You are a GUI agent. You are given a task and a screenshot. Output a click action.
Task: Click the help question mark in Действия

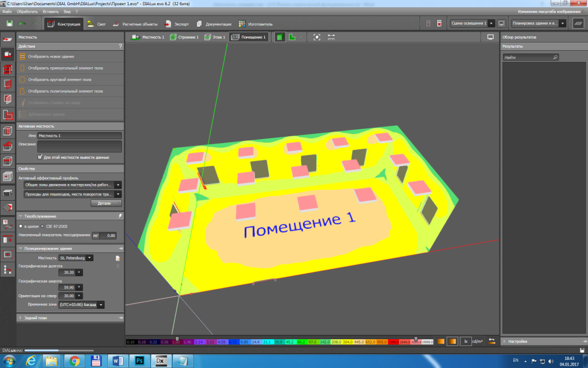(120, 46)
